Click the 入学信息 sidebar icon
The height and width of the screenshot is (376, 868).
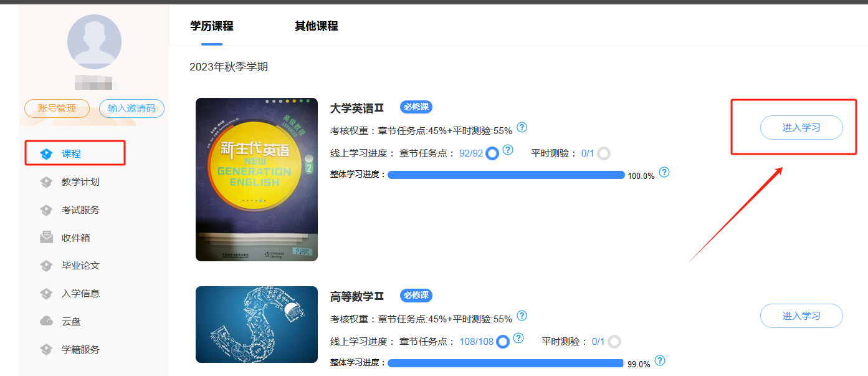coord(46,294)
